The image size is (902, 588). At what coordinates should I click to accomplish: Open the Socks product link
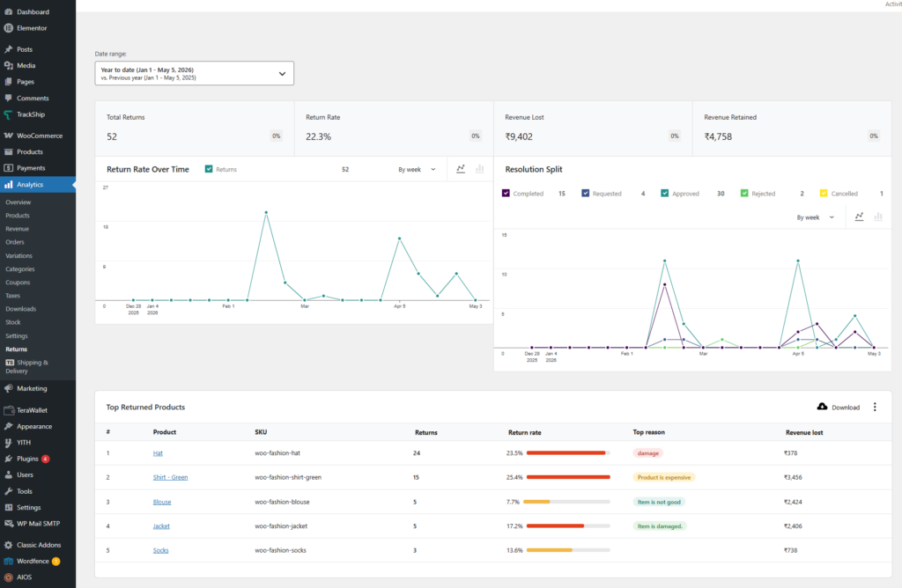pyautogui.click(x=160, y=550)
